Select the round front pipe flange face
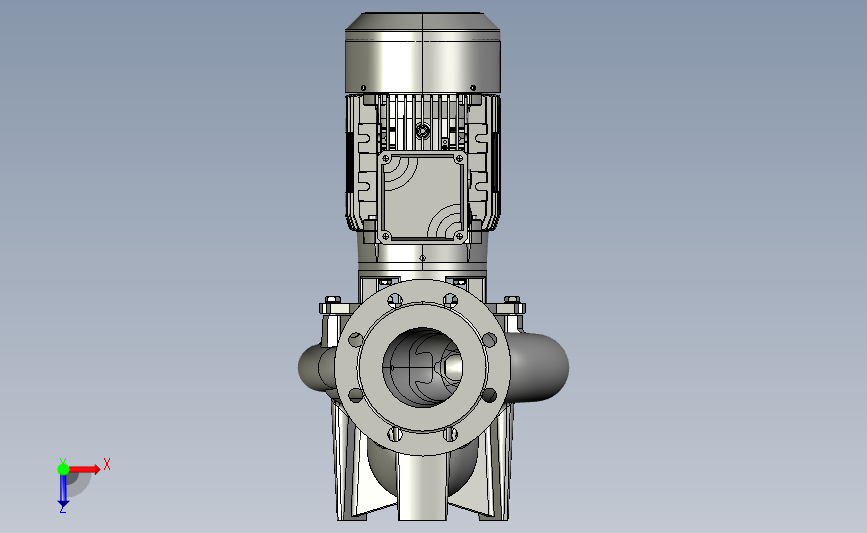 (422, 367)
